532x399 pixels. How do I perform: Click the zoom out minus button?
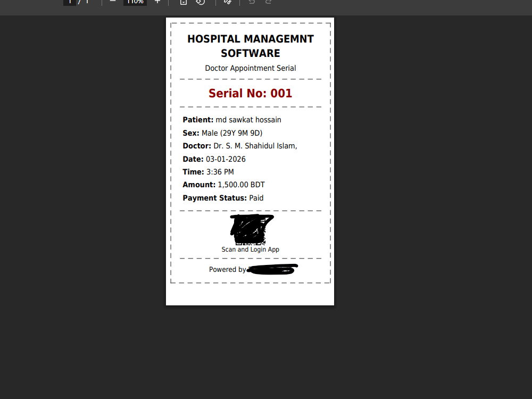113,2
